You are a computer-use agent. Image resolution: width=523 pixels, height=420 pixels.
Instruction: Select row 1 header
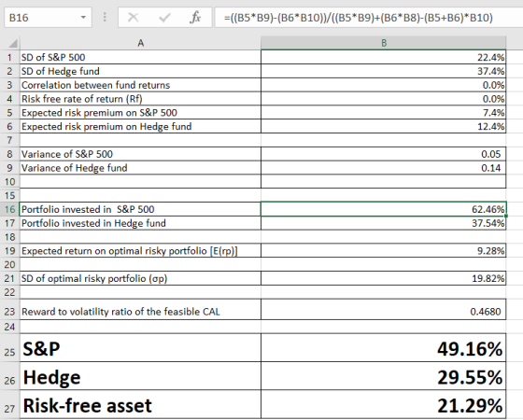9,57
